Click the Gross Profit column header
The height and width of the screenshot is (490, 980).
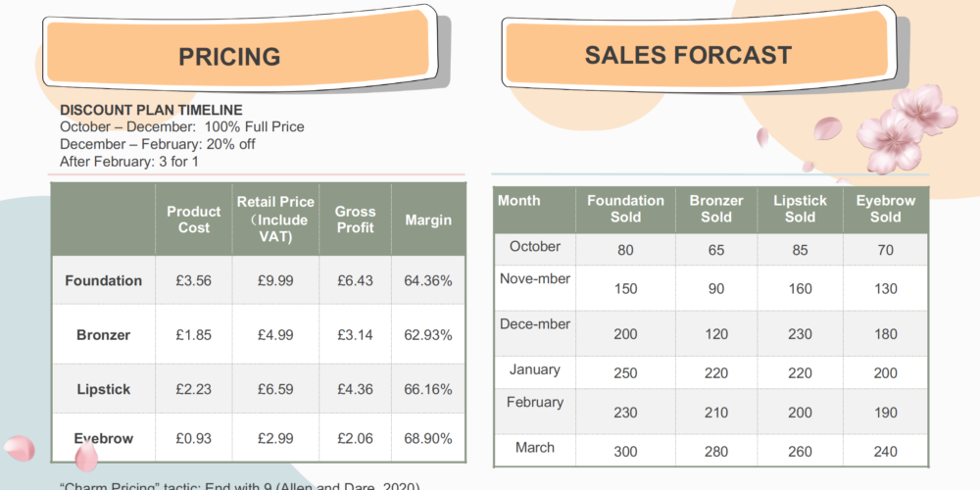pos(355,220)
